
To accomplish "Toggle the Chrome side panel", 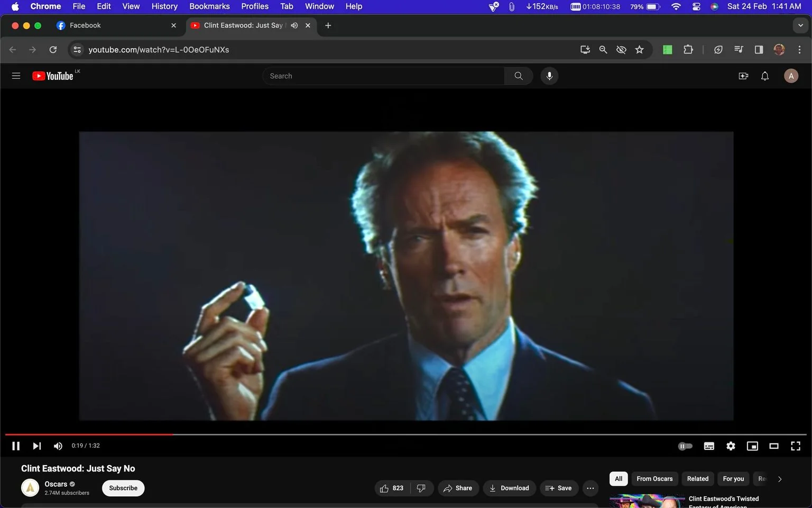I will point(759,50).
